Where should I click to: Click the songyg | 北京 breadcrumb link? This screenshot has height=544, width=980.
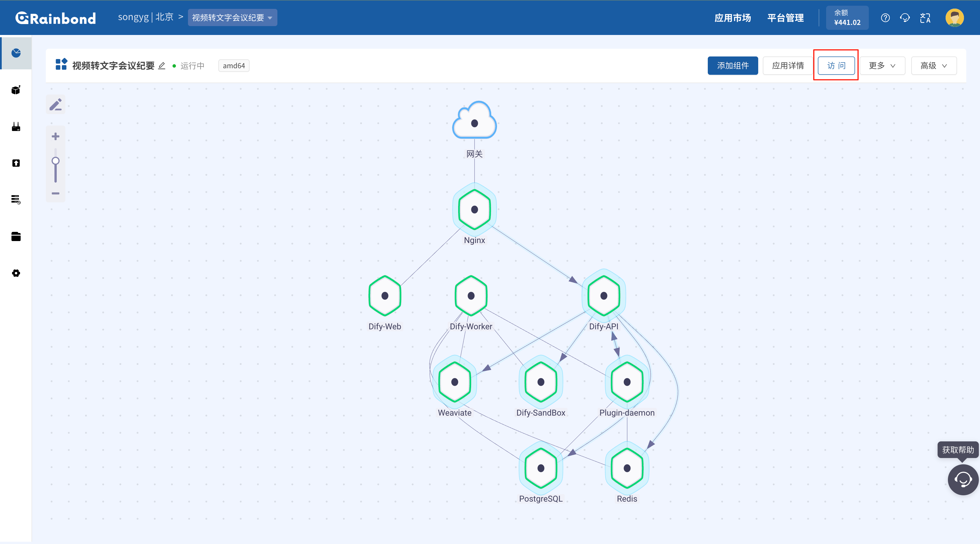(x=146, y=17)
